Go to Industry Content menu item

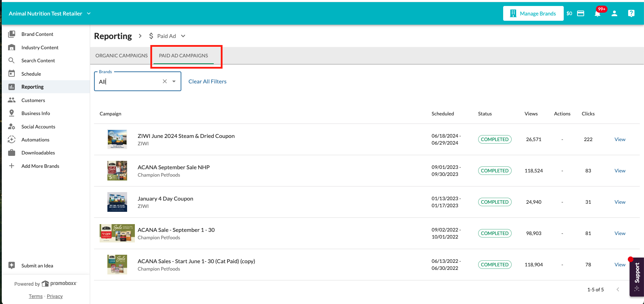40,47
